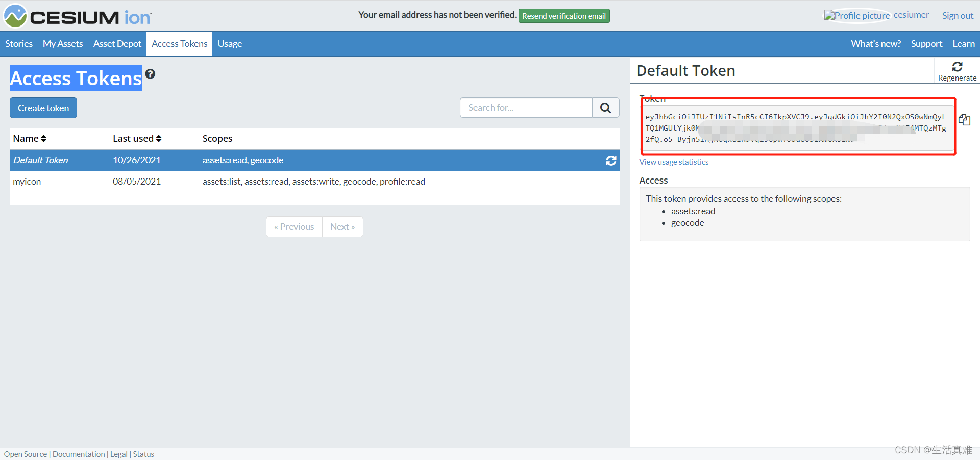Open the My Assets tab

pyautogui.click(x=63, y=44)
